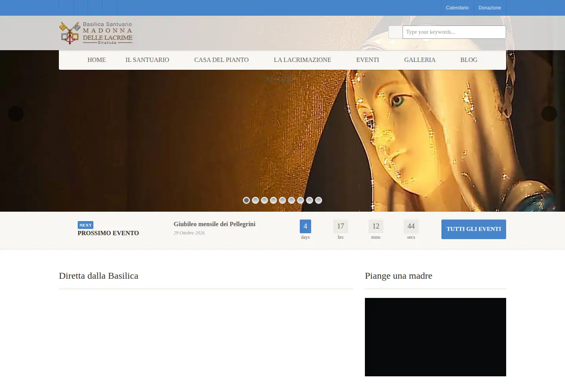Play the Piange una madre video

point(436,337)
